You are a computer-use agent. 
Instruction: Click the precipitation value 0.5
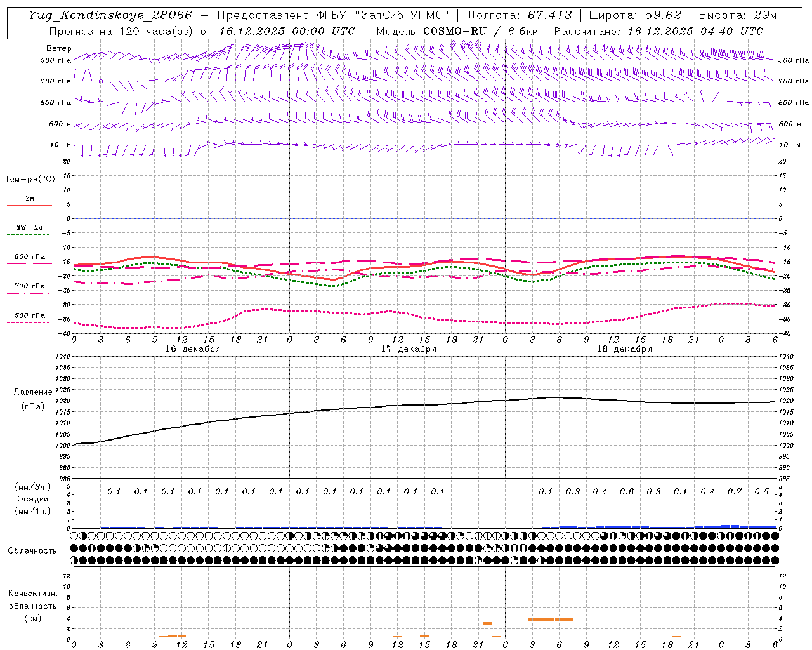pos(762,491)
